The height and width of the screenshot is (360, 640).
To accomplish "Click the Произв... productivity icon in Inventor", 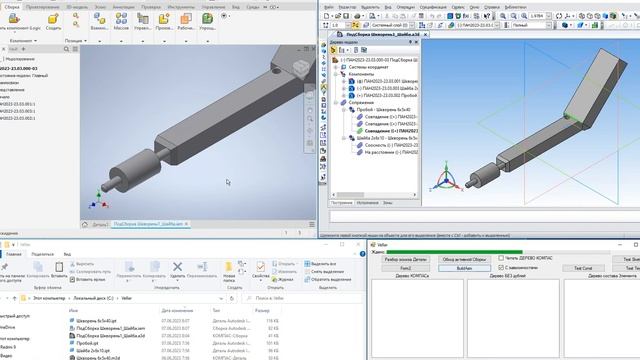I will pyautogui.click(x=164, y=19).
